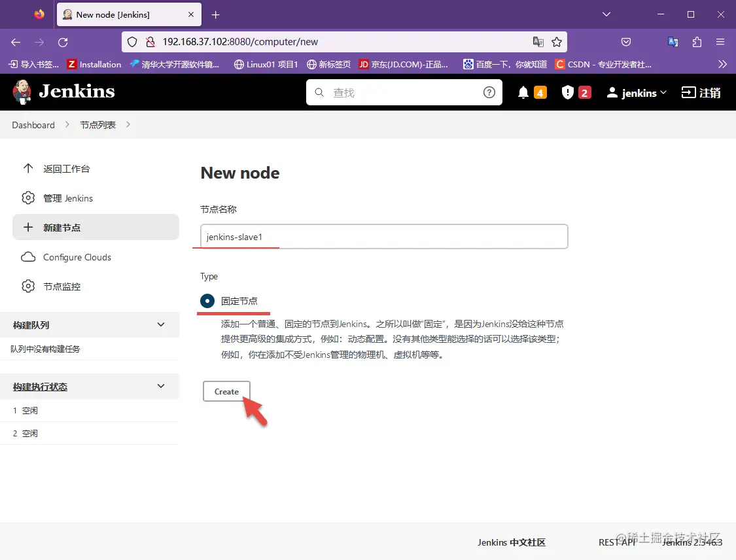Open the 京东(JD.COM) bookmark

coord(404,64)
